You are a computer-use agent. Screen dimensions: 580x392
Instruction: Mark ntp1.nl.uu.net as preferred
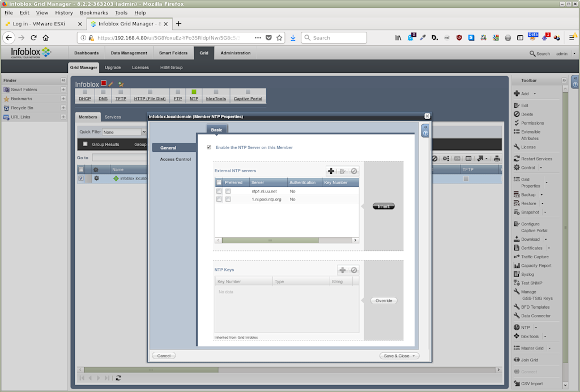click(x=228, y=191)
